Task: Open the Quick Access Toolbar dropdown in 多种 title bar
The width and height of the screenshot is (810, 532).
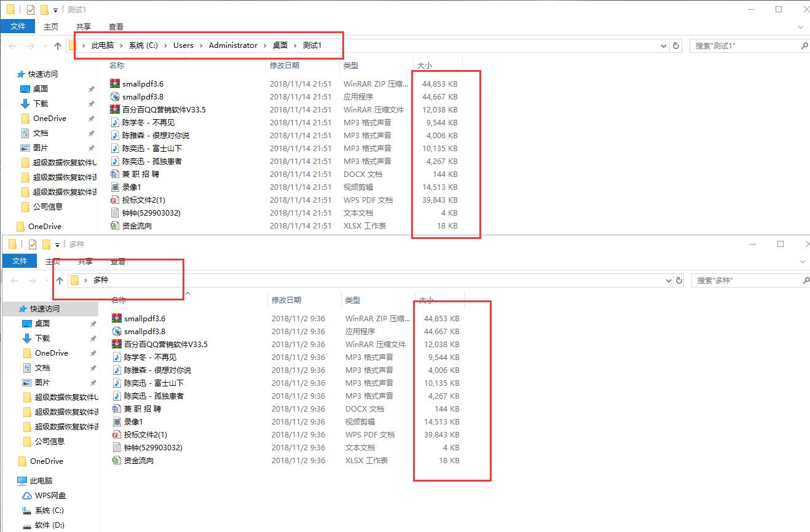Action: (57, 244)
